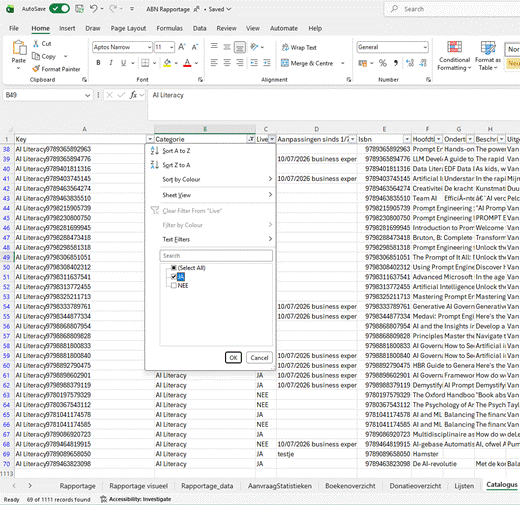Open the font size dropdown

171,47
